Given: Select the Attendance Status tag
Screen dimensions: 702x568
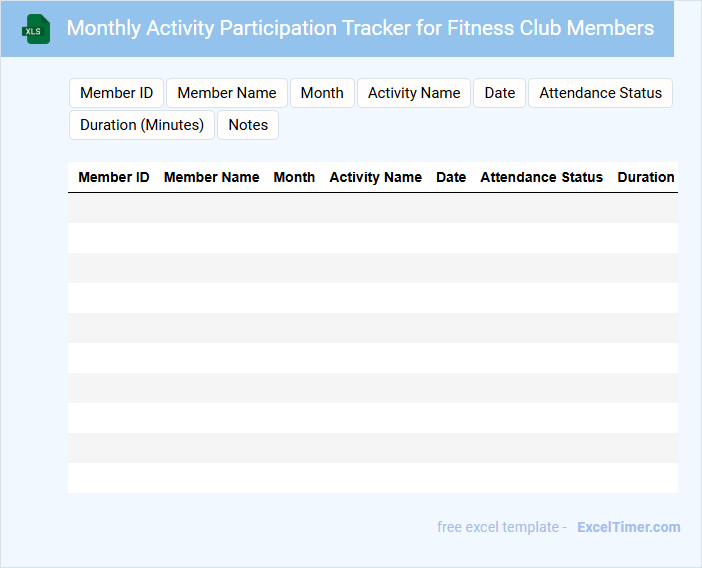Looking at the screenshot, I should click(600, 93).
